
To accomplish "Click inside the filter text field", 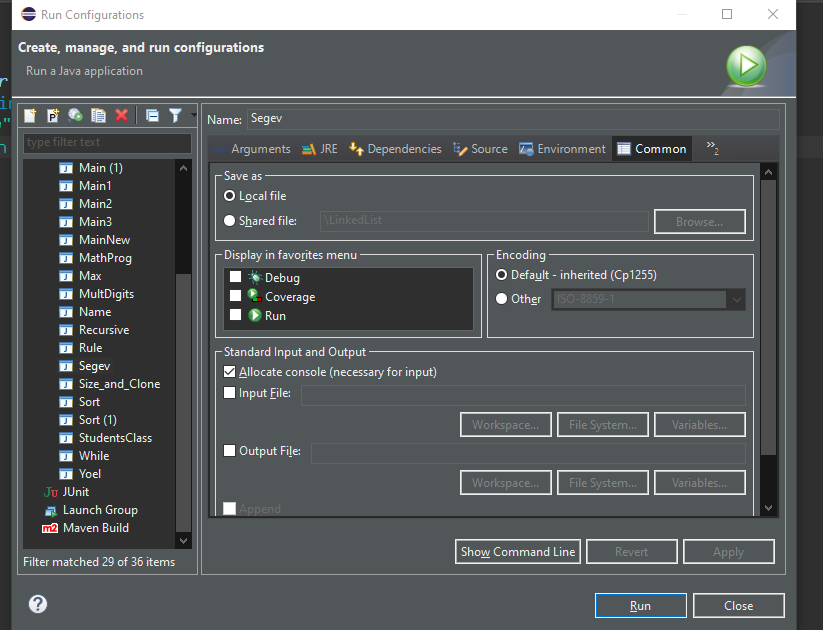I will pos(107,142).
